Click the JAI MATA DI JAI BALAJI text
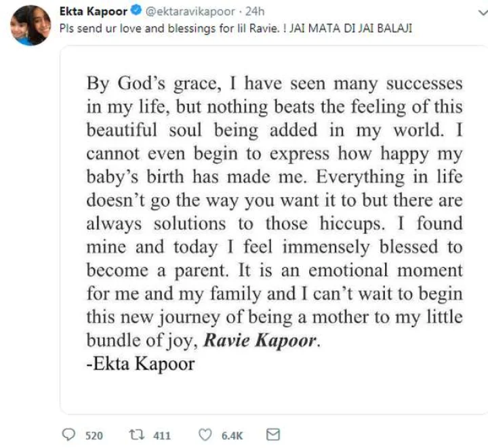Viewport: 488px width, 448px height. pos(351,28)
